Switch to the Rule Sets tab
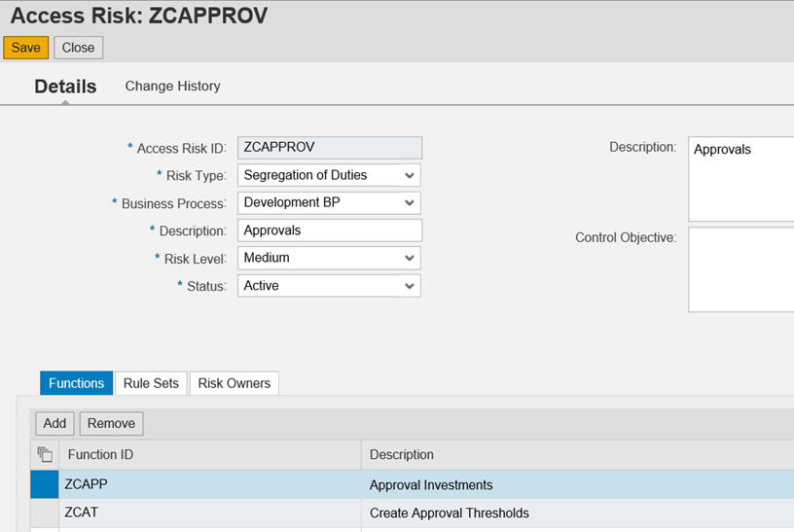This screenshot has width=794, height=532. [x=151, y=383]
